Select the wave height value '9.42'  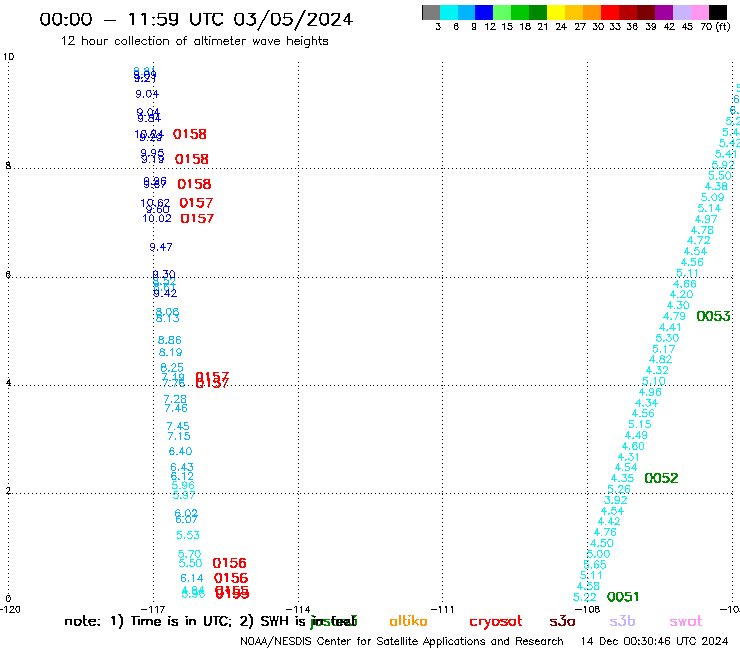pos(165,294)
